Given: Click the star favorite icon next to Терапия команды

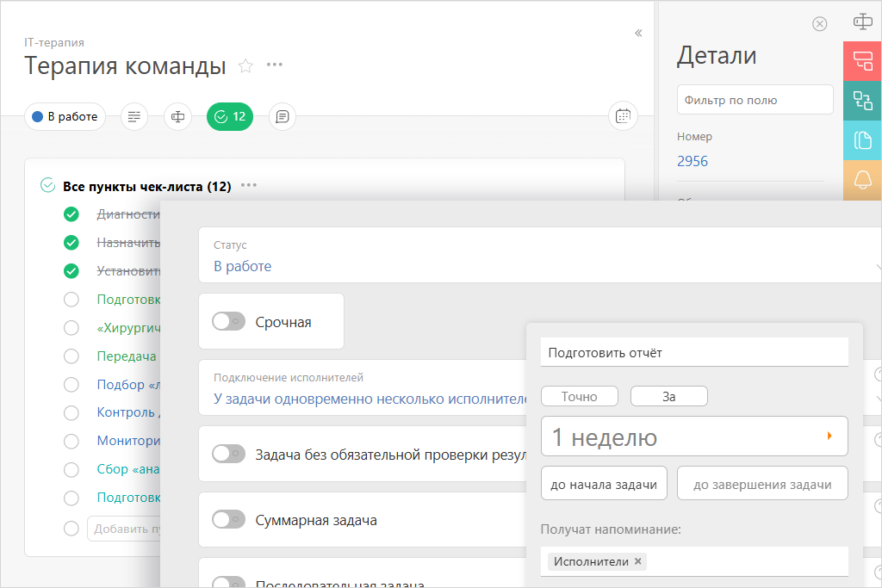Looking at the screenshot, I should click(245, 65).
